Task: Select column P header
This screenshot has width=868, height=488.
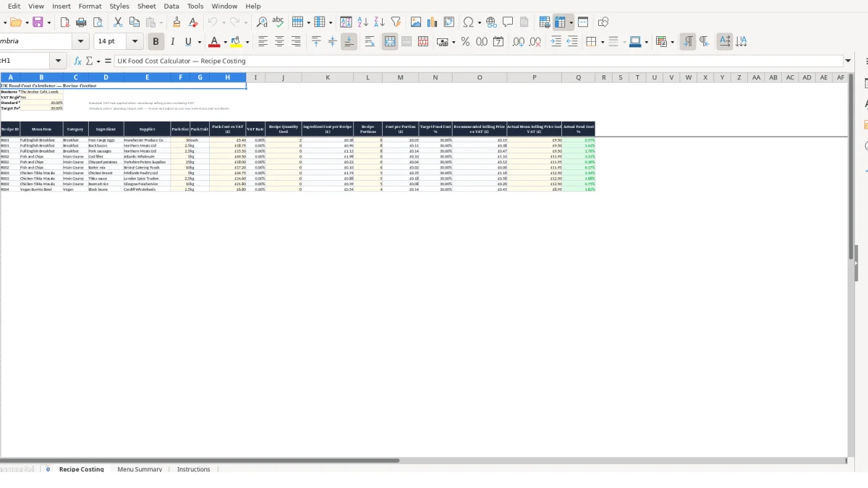Action: tap(535, 77)
